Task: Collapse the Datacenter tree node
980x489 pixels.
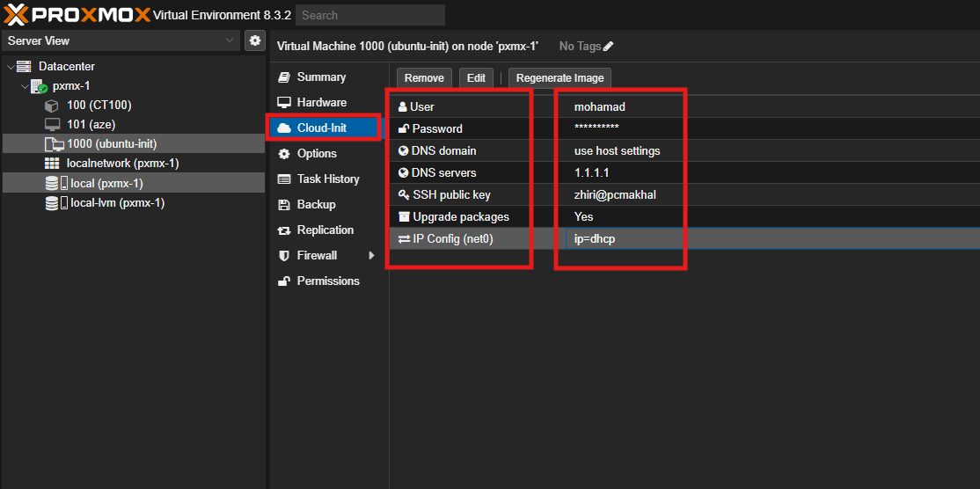Action: [x=11, y=66]
